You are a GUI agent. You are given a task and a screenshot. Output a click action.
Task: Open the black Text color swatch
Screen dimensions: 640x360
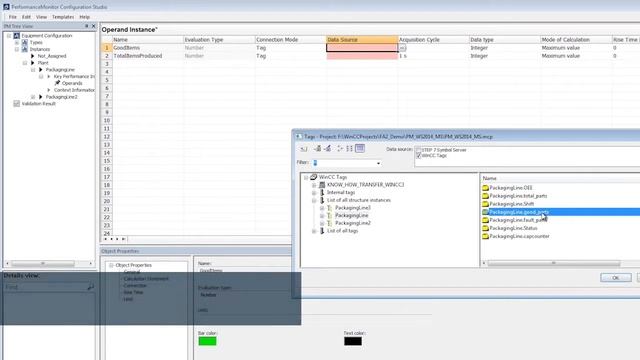pos(353,341)
